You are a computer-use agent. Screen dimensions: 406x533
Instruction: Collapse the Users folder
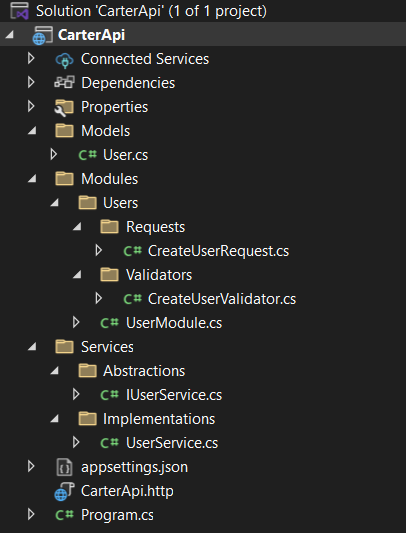tap(54, 203)
